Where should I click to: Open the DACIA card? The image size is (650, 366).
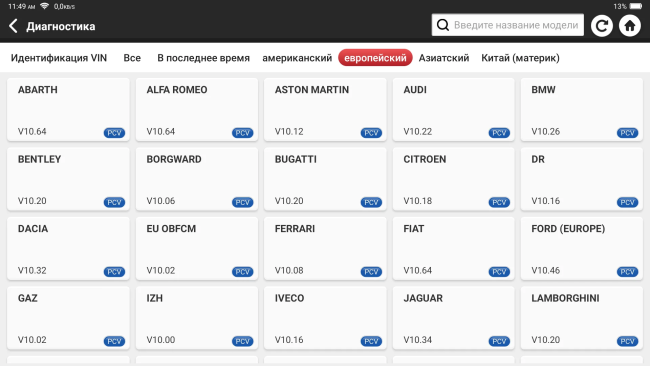point(68,248)
